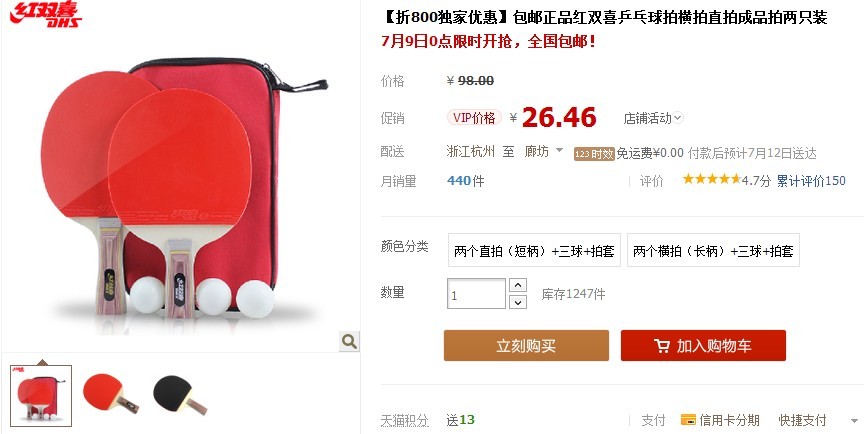Image resolution: width=864 pixels, height=434 pixels.
Task: Decrease quantity with the down arrow
Action: (517, 302)
